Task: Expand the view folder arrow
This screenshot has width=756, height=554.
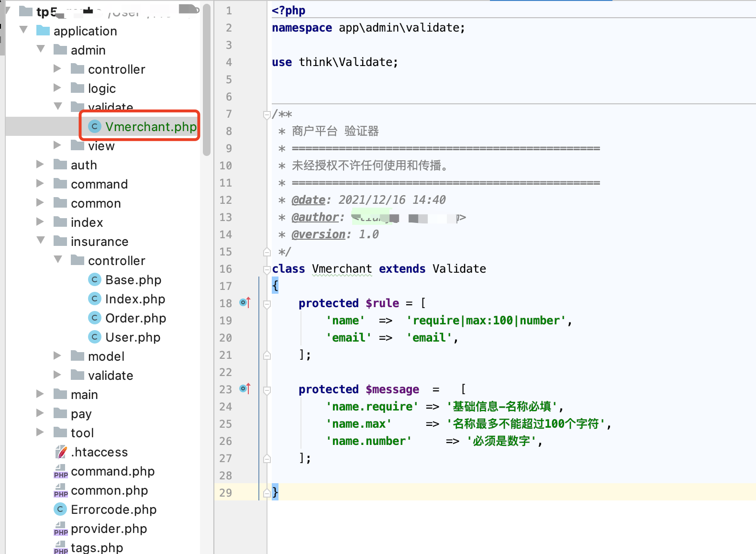Action: (x=57, y=145)
